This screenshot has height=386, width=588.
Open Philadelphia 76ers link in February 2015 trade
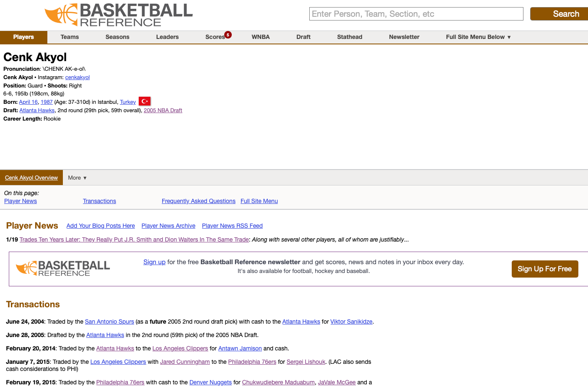click(120, 382)
